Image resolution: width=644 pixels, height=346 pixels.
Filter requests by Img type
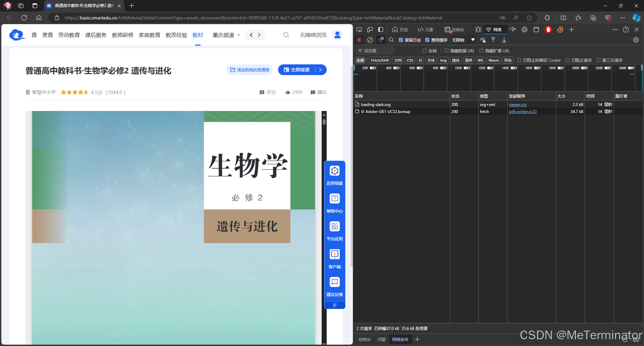point(443,60)
